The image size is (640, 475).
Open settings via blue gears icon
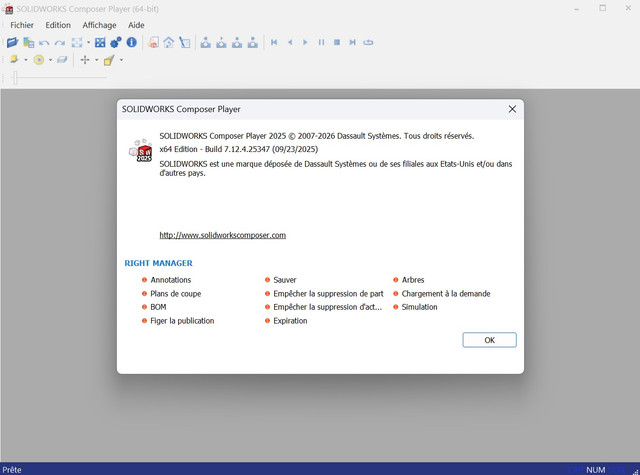(116, 42)
